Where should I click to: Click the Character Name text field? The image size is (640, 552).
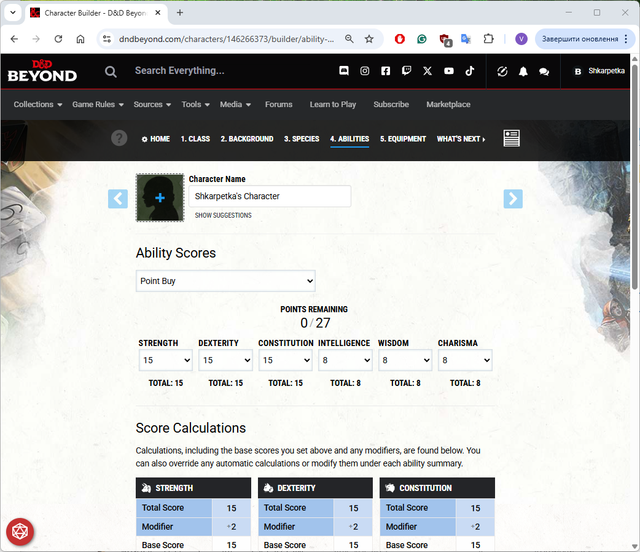point(270,196)
